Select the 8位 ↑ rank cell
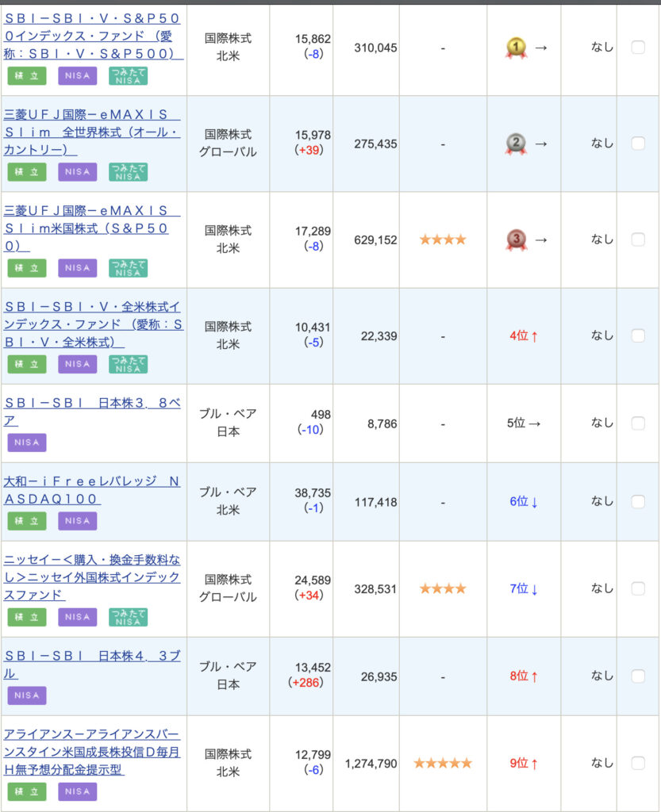The height and width of the screenshot is (812, 661). (x=524, y=676)
